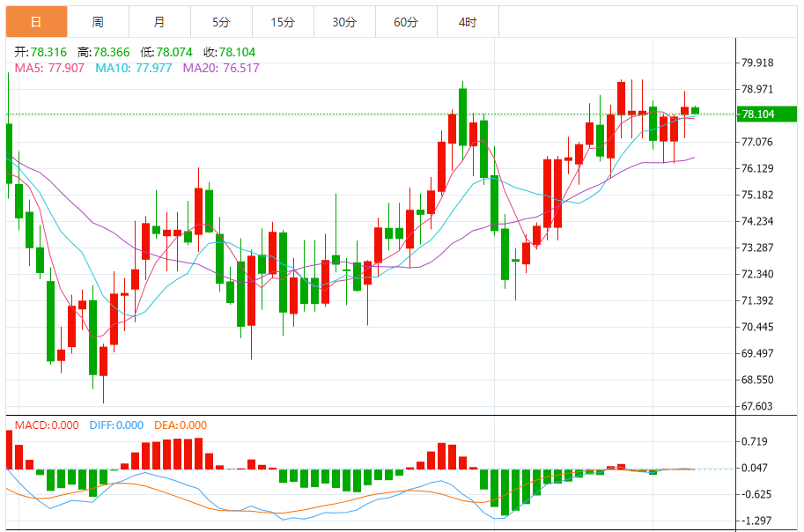
Task: Open the 4时 interval tab
Action: click(468, 22)
